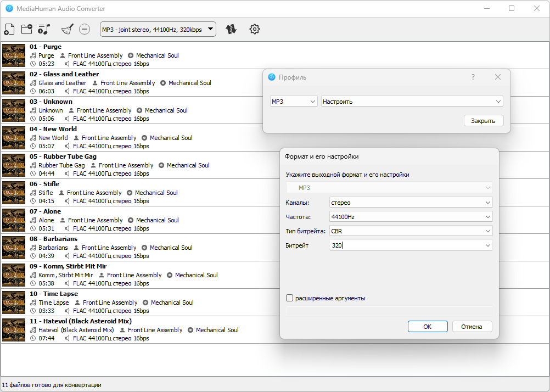Image resolution: width=550 pixels, height=392 pixels.
Task: Select the track titled 03 - Unknown
Action: [51, 102]
